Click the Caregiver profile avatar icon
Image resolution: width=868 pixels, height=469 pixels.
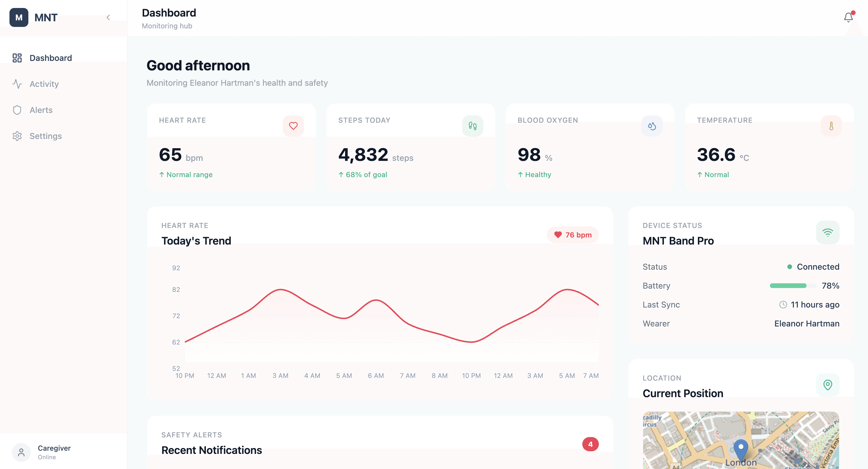(21, 452)
